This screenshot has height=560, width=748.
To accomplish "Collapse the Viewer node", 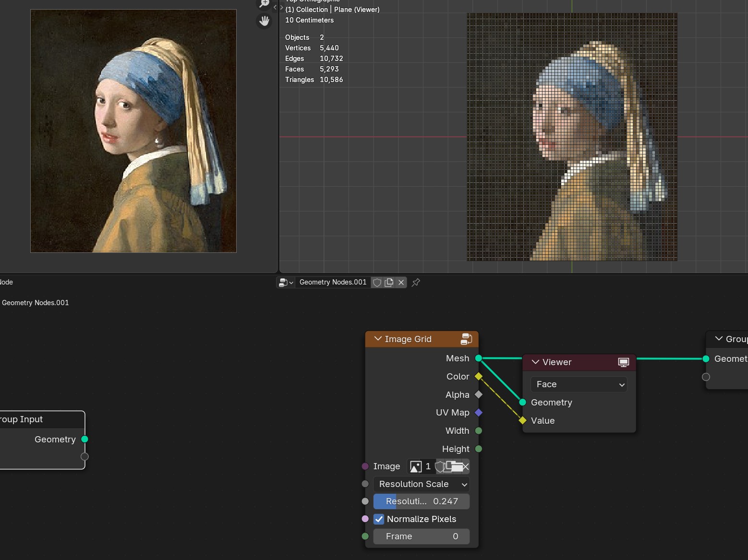I will pos(535,362).
